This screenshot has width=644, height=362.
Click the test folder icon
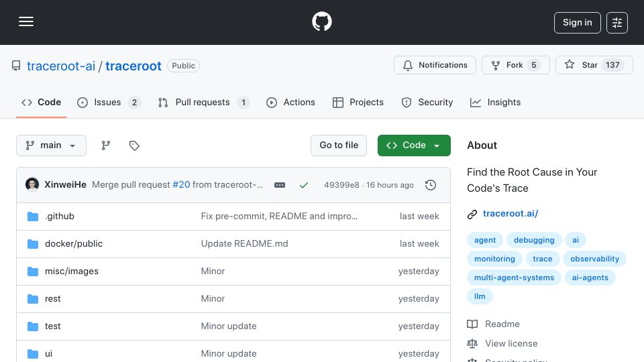point(32,326)
